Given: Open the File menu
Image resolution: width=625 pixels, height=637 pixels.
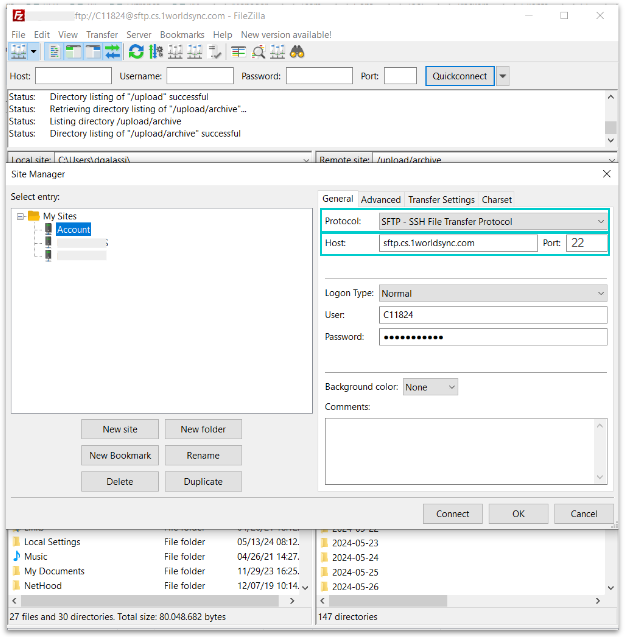Looking at the screenshot, I should (x=18, y=35).
